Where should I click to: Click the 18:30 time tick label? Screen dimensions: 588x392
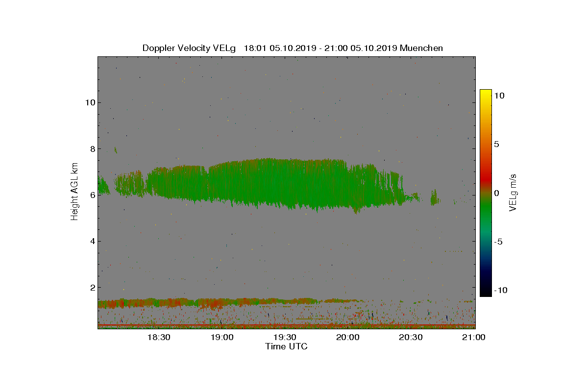click(159, 337)
